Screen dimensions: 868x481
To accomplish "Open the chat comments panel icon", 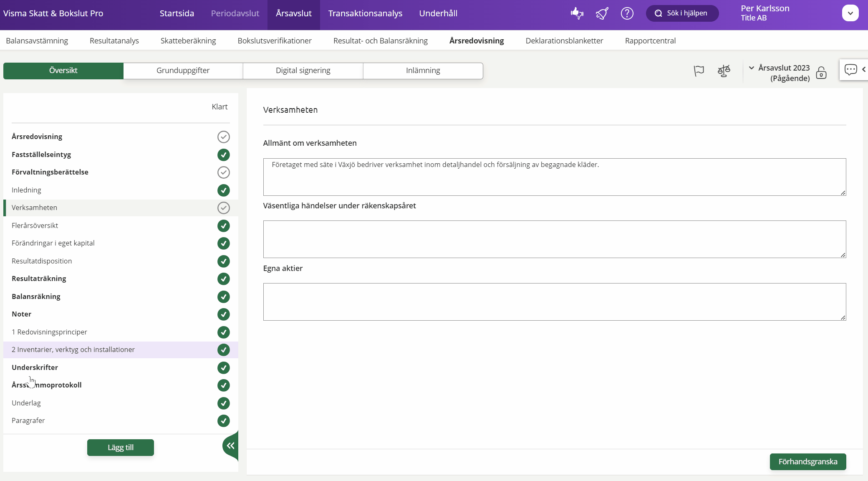I will pos(850,69).
